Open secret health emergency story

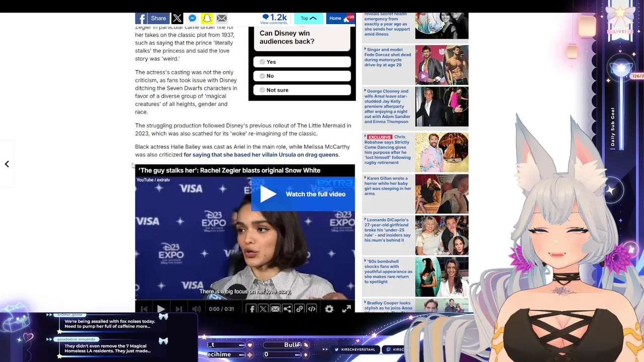pos(388,24)
